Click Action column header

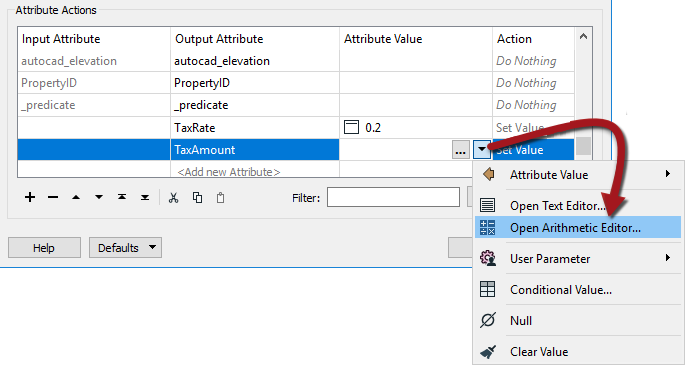(x=533, y=39)
